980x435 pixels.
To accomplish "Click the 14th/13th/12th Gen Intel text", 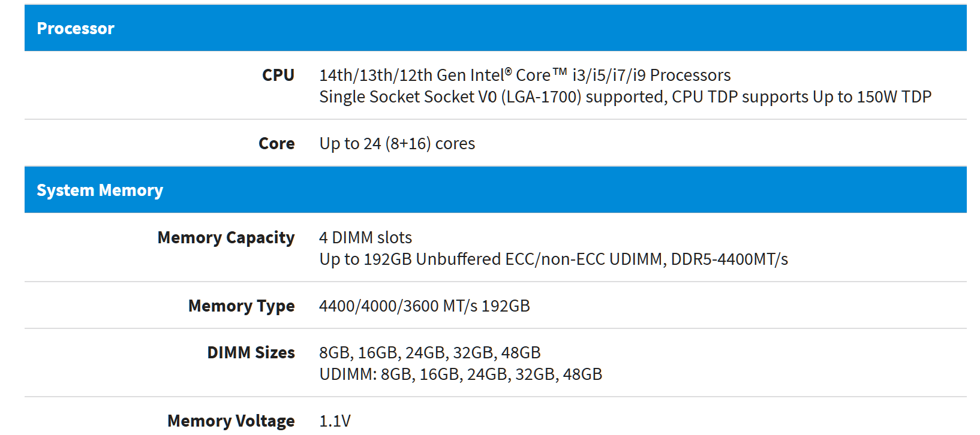I will point(411,75).
